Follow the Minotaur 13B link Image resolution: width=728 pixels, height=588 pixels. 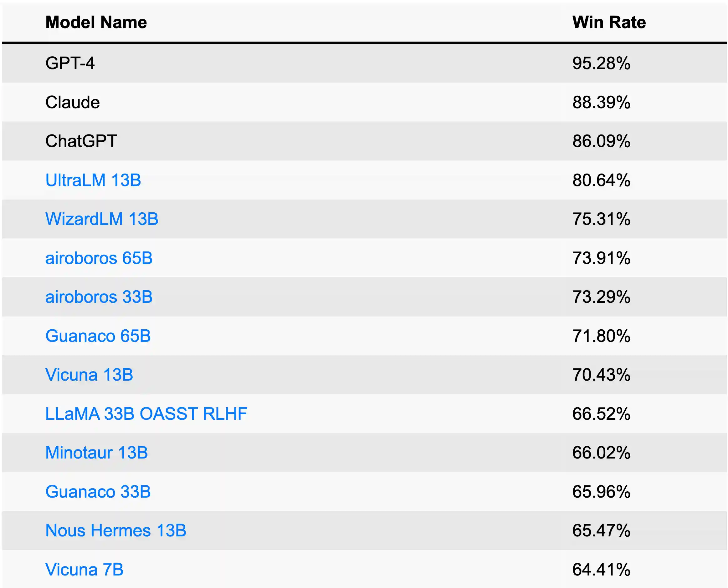point(96,453)
